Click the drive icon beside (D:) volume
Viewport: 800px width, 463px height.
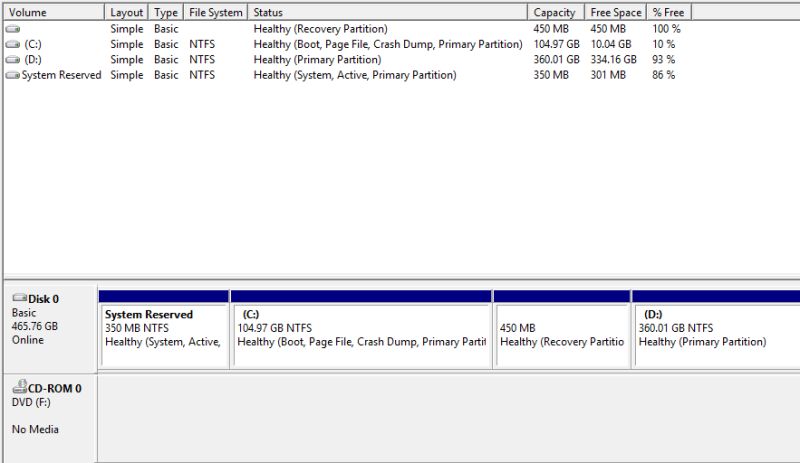[13, 60]
